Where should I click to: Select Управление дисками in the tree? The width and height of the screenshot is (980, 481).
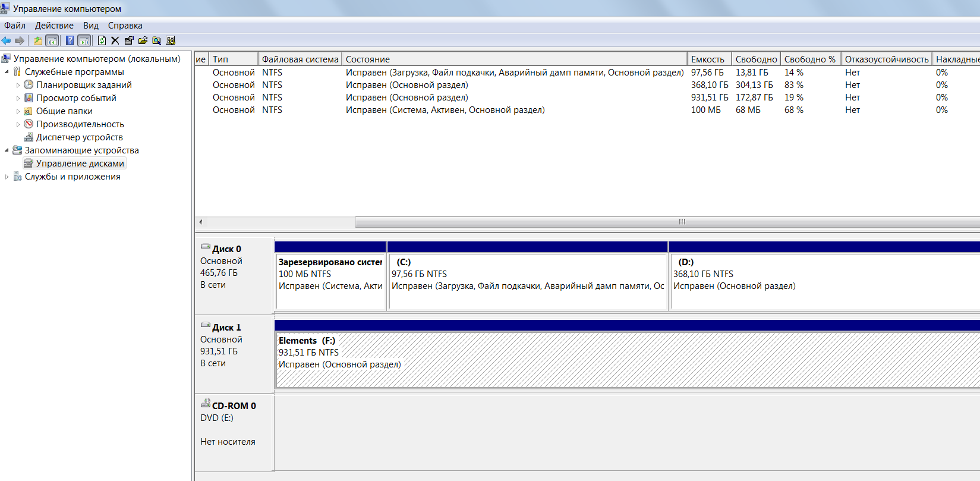80,164
